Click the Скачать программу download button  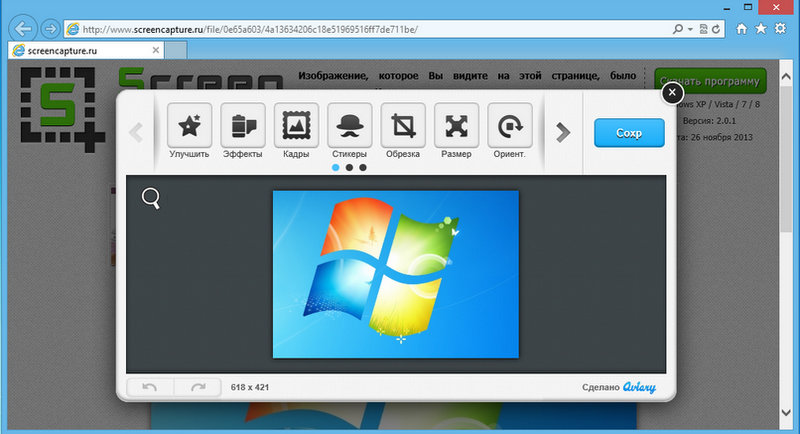pyautogui.click(x=710, y=81)
